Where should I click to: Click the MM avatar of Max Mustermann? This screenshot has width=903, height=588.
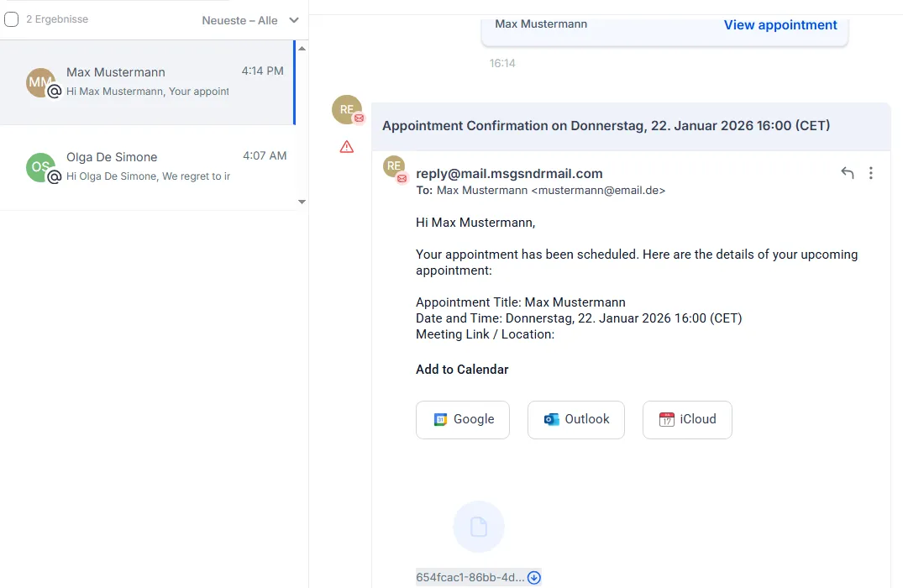pyautogui.click(x=40, y=82)
